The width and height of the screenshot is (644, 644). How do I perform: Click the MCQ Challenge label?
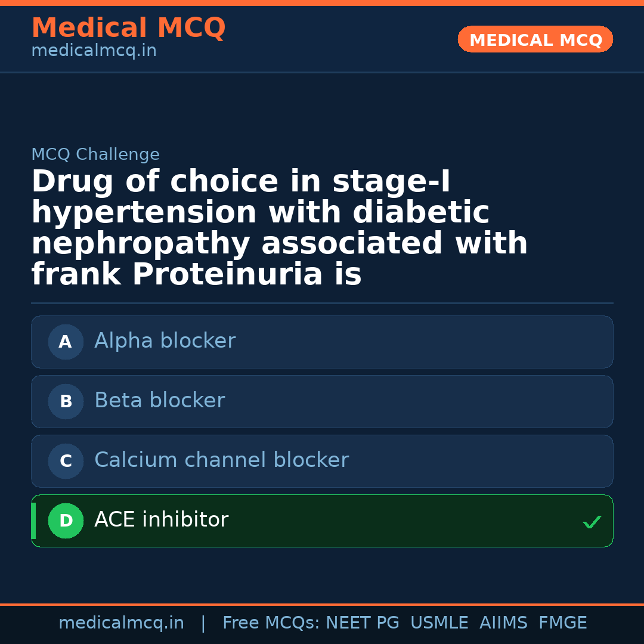click(x=95, y=154)
